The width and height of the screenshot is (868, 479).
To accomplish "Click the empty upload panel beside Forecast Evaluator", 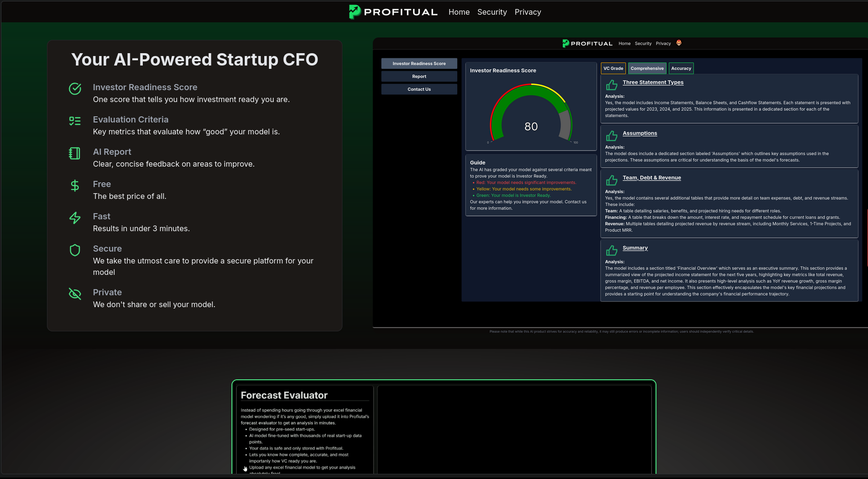I will click(514, 430).
